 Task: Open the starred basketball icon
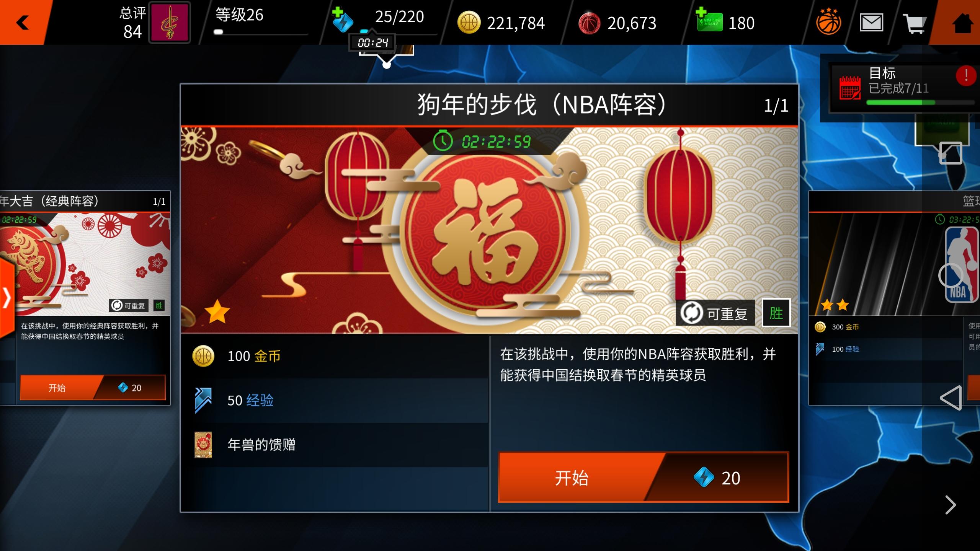[828, 22]
